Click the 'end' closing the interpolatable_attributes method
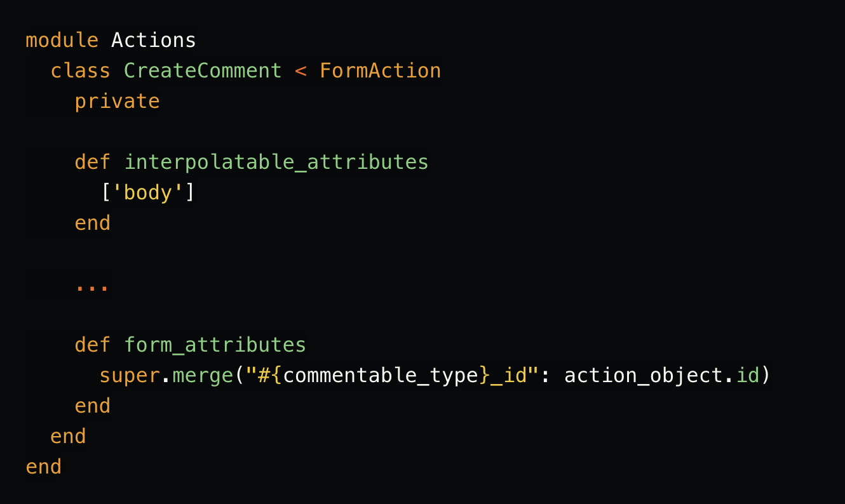Image resolution: width=845 pixels, height=504 pixels. [92, 223]
